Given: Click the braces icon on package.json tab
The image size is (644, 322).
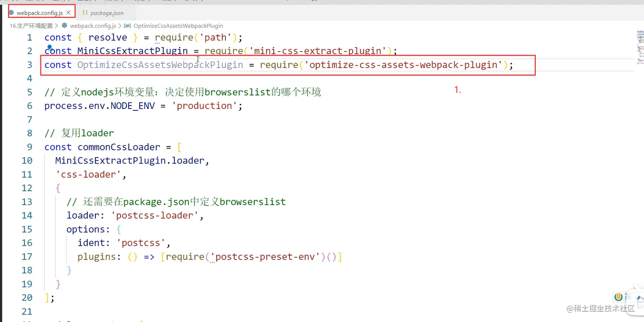Looking at the screenshot, I should (85, 13).
